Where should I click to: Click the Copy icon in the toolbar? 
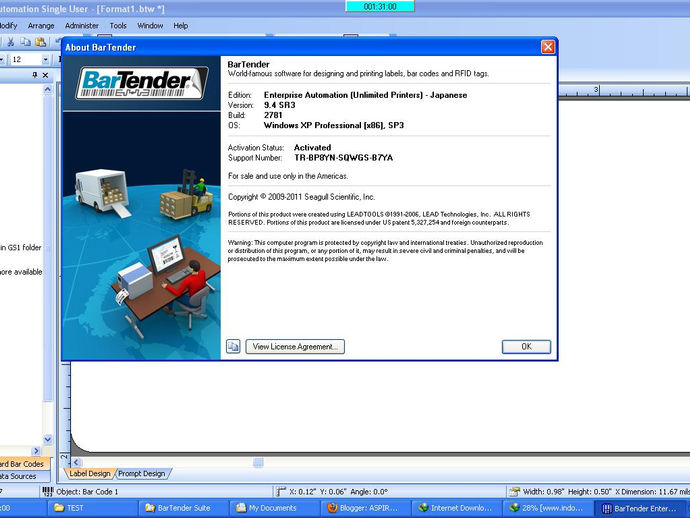coord(26,42)
